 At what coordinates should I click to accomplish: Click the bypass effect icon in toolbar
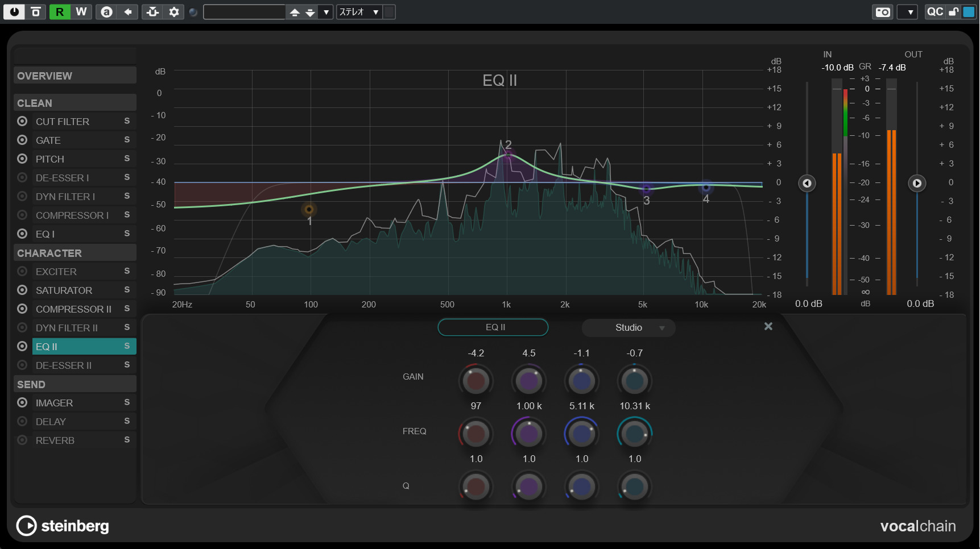[x=35, y=11]
